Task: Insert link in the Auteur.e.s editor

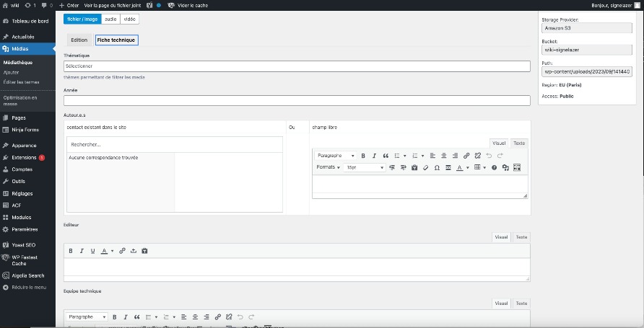Action: tap(466, 156)
